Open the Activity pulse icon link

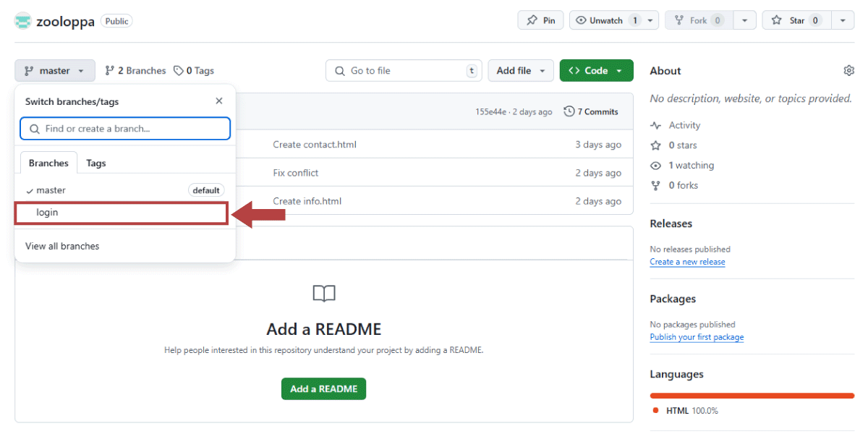click(x=655, y=125)
